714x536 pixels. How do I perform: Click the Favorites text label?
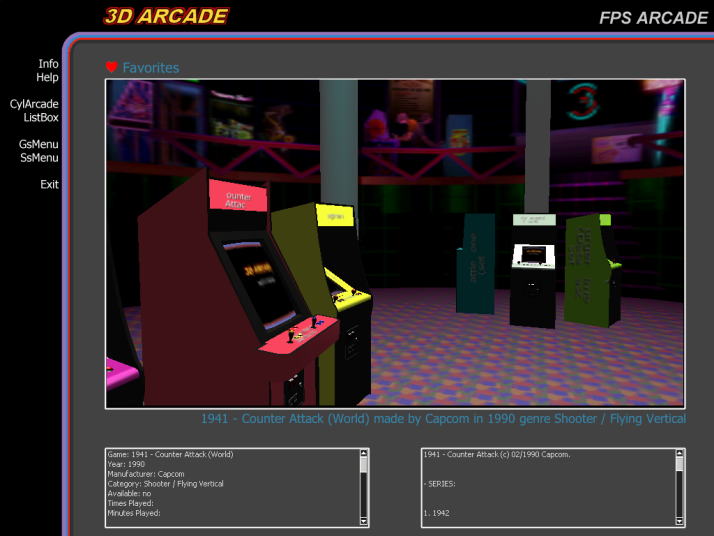tap(151, 68)
